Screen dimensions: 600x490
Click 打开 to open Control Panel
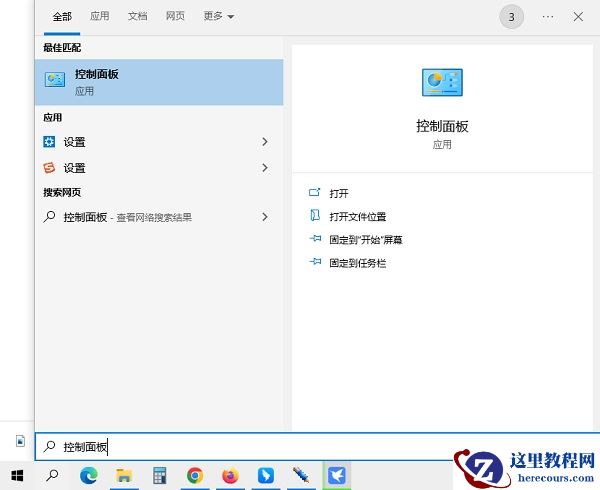(339, 193)
